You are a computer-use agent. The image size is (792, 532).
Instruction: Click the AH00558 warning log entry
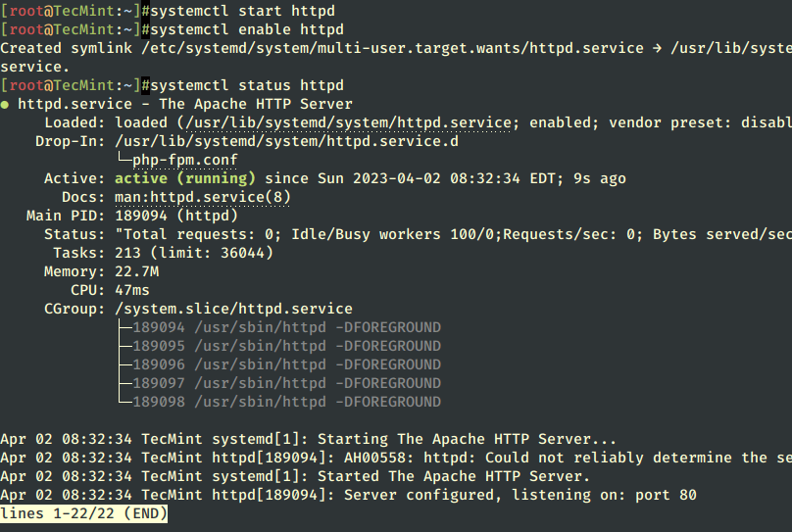396,459
